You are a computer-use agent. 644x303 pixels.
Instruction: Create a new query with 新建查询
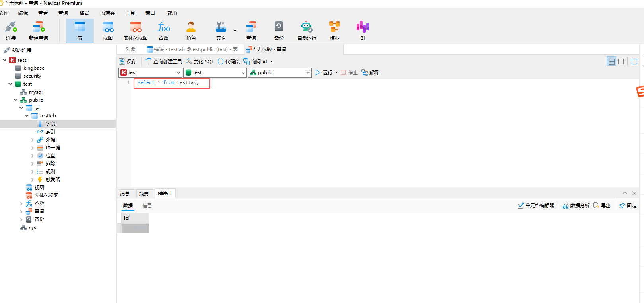[39, 31]
